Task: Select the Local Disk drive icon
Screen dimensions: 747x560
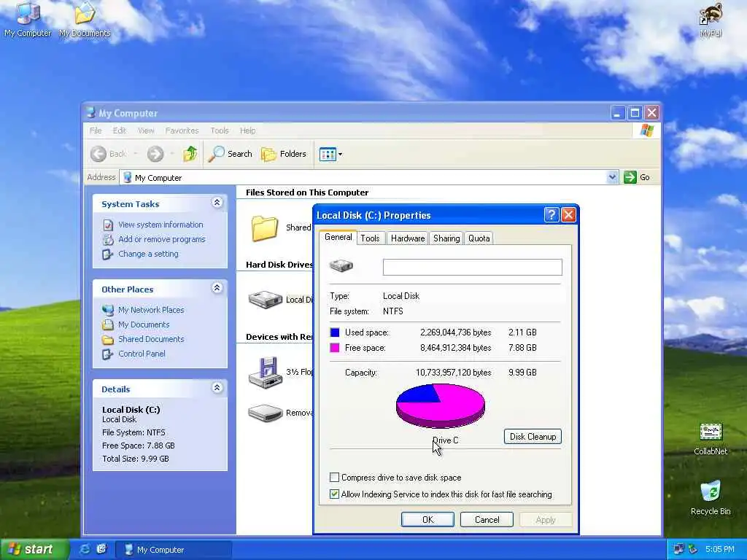Action: click(266, 300)
